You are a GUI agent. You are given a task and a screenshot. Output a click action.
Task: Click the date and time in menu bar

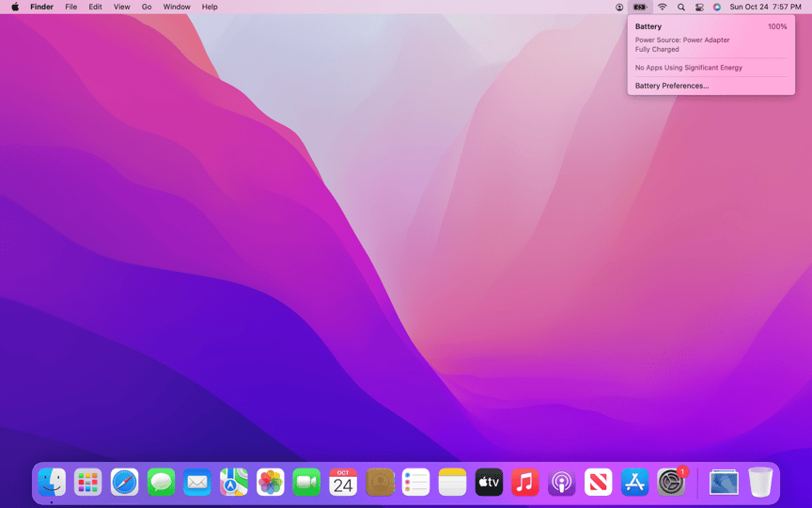point(765,7)
